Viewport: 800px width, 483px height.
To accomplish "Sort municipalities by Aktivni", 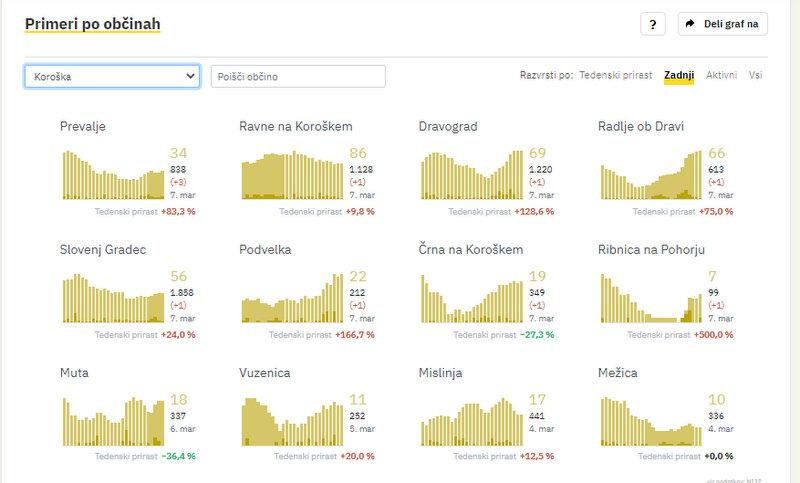I will (x=722, y=76).
